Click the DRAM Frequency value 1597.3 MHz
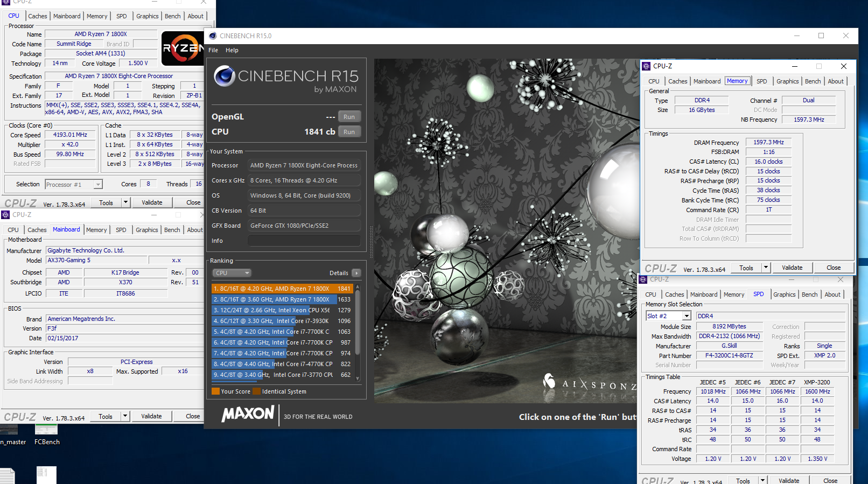868x484 pixels. pos(768,143)
